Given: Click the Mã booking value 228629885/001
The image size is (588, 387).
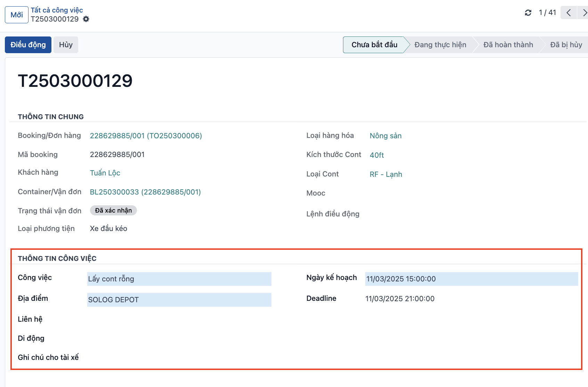Looking at the screenshot, I should pos(117,155).
